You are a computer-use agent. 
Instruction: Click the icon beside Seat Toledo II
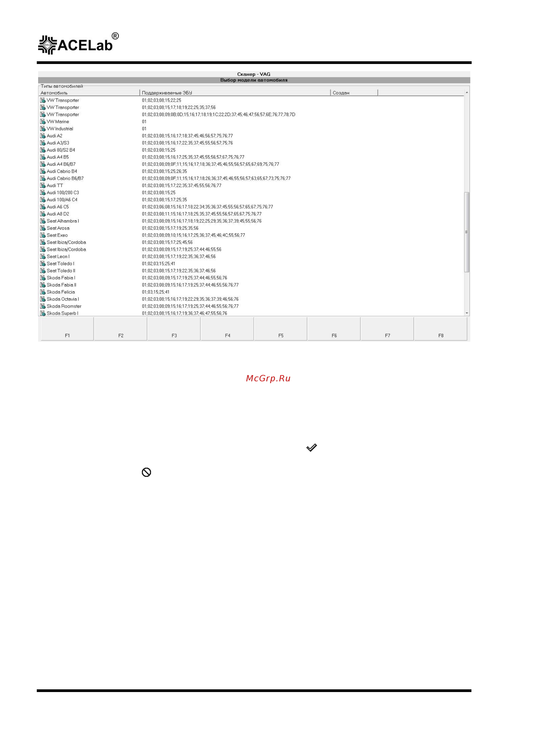point(43,271)
